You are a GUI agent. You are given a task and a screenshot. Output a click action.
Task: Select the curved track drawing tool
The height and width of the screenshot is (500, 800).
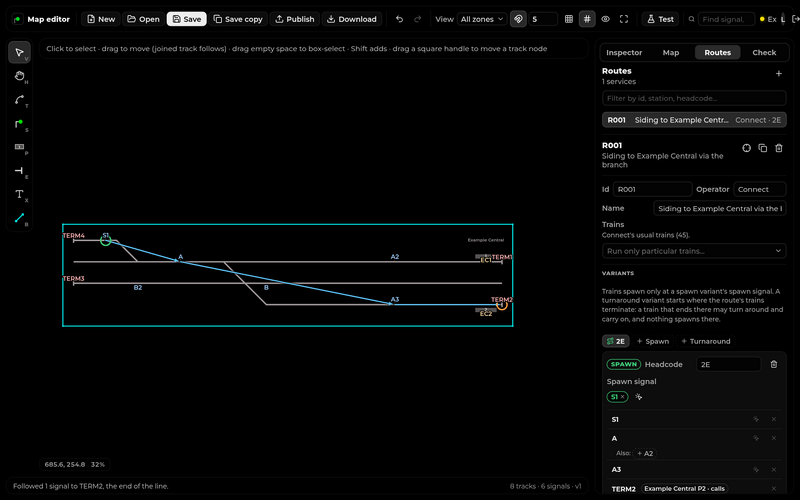pos(19,100)
